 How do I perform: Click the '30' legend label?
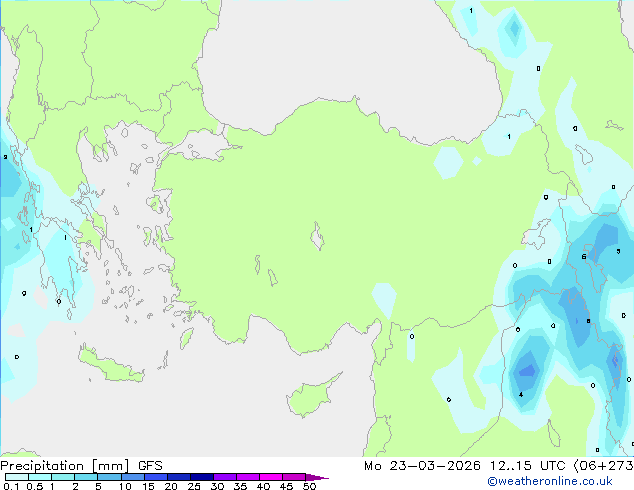[217, 486]
